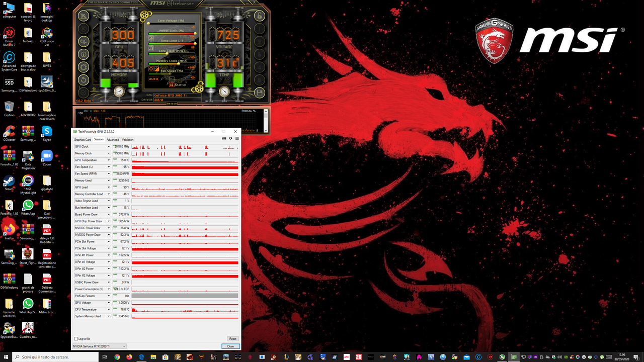Toggle Afterburner profile lock padlock icon
644x362 pixels.
(x=260, y=16)
